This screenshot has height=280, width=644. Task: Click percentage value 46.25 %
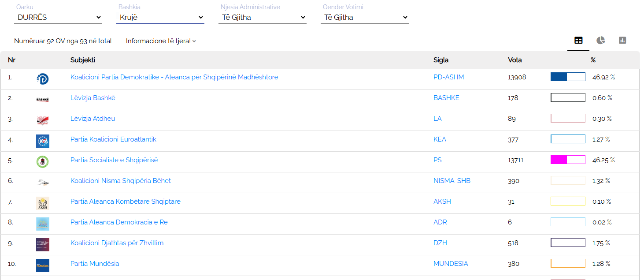point(603,160)
